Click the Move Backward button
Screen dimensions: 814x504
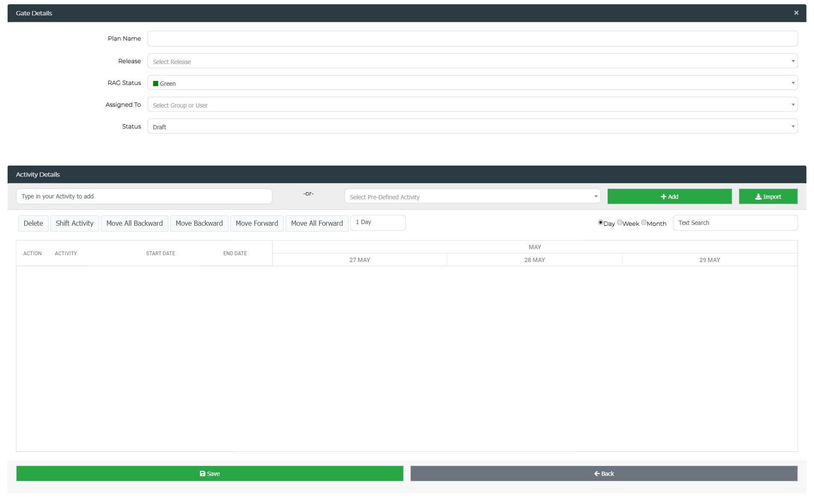[199, 223]
